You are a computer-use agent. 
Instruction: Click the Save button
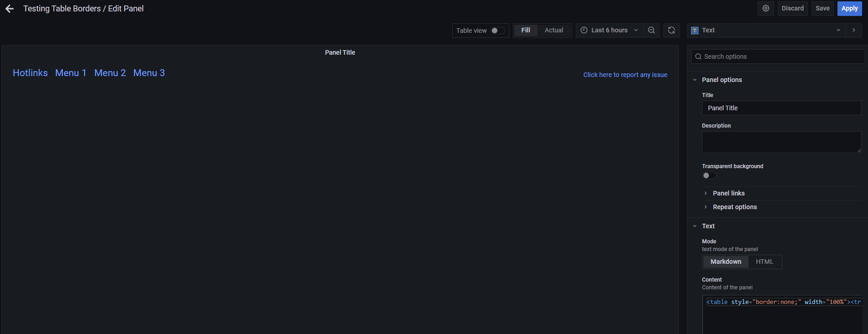point(822,8)
